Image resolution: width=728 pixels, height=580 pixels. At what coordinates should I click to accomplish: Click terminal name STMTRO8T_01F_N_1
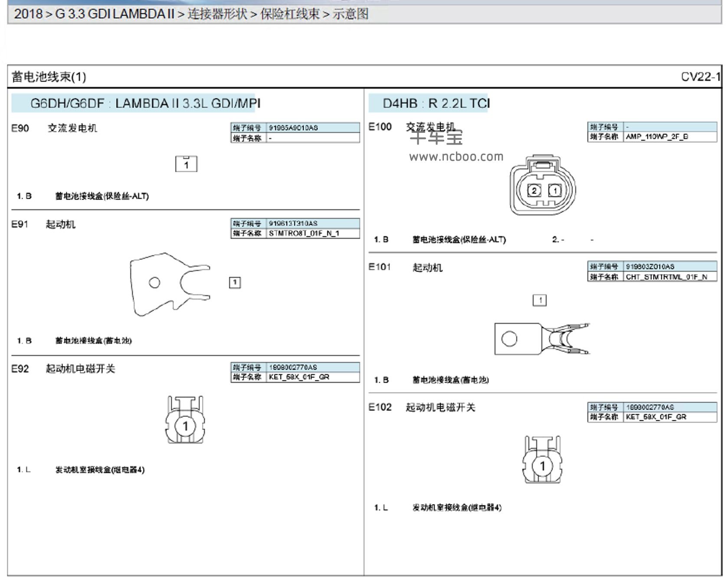pos(304,234)
